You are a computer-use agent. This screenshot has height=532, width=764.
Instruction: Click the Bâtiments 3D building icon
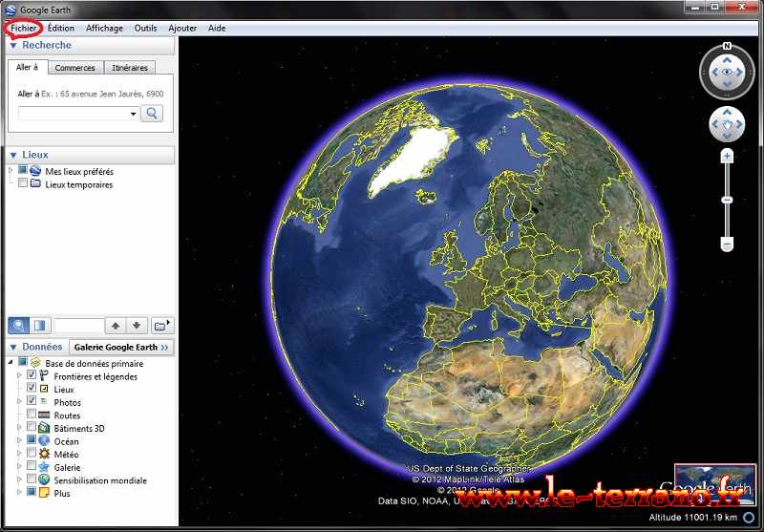[44, 427]
